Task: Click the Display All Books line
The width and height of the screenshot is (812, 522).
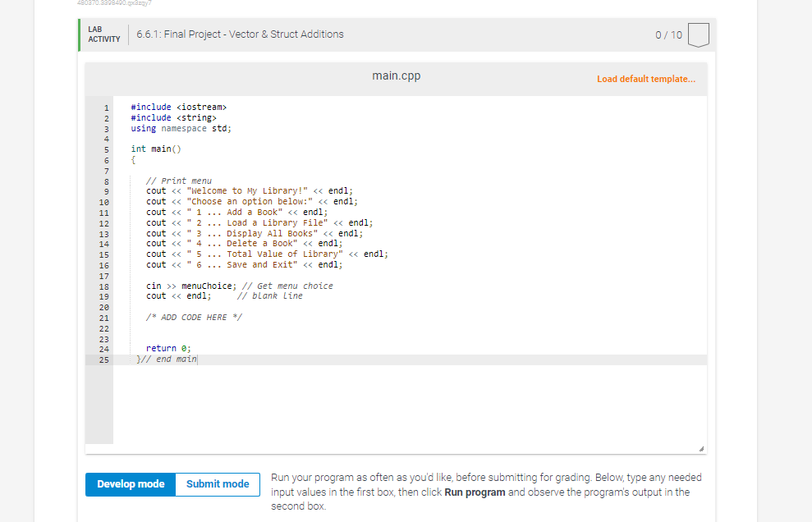Action: [x=255, y=234]
